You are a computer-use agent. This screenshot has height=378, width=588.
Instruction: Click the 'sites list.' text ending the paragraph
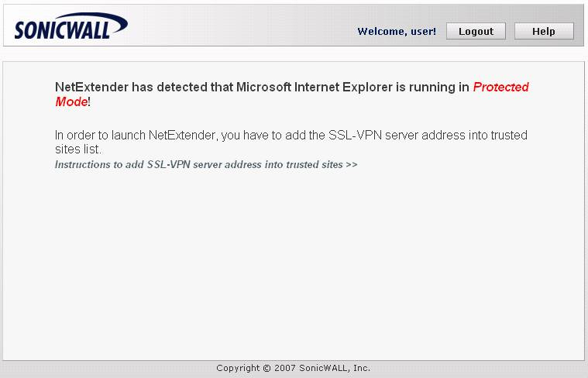click(78, 149)
